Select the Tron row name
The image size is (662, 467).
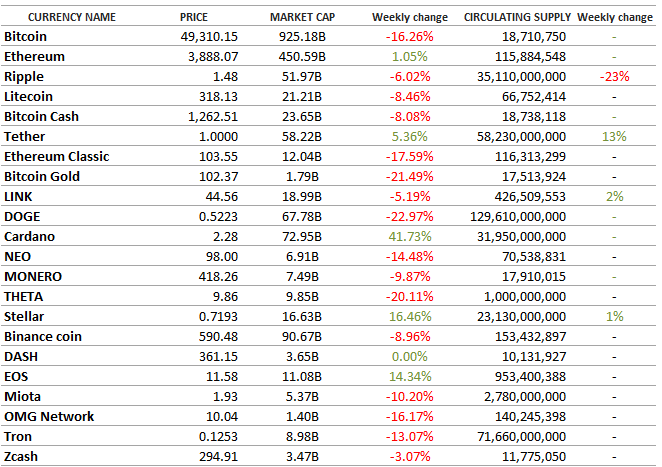pos(18,437)
